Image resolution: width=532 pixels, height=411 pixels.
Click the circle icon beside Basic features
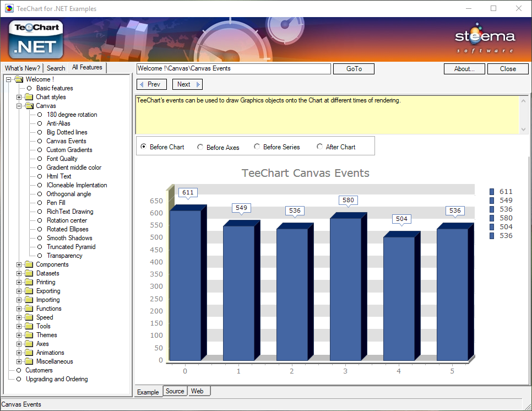click(x=29, y=88)
